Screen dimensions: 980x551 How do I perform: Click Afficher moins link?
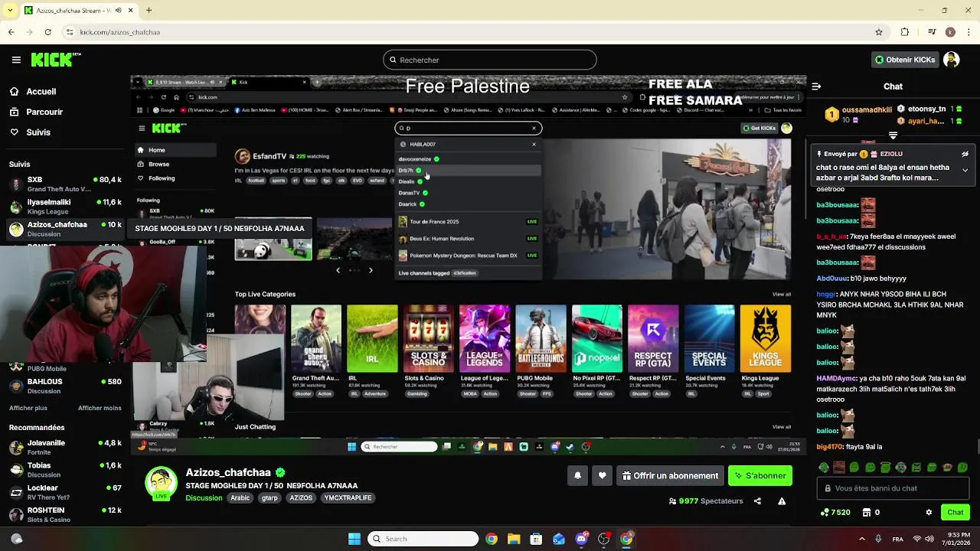pos(100,408)
